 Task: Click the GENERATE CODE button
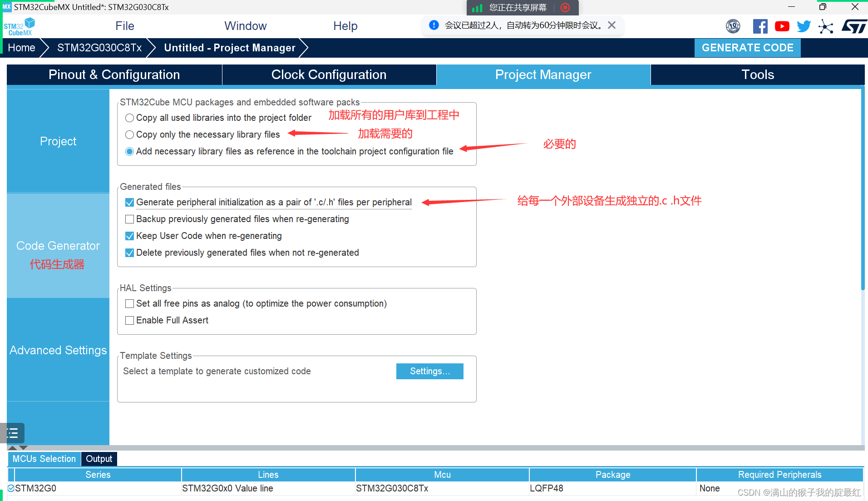pos(747,48)
